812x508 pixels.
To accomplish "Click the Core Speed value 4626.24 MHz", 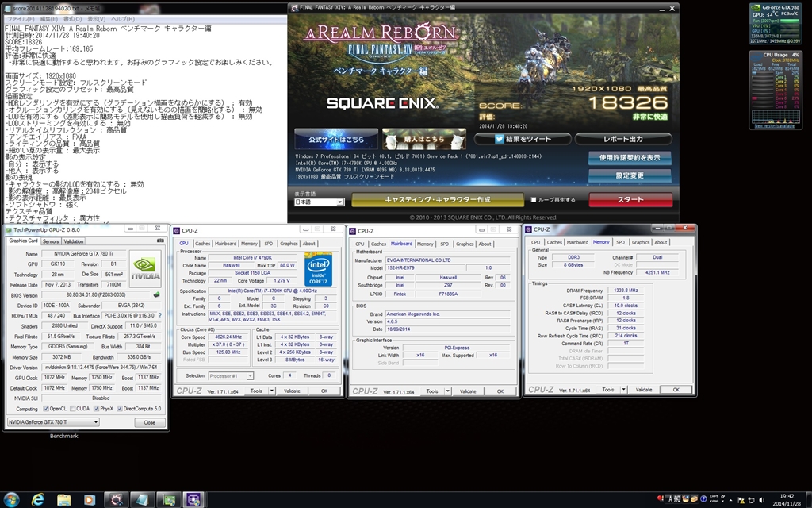I will [228, 337].
